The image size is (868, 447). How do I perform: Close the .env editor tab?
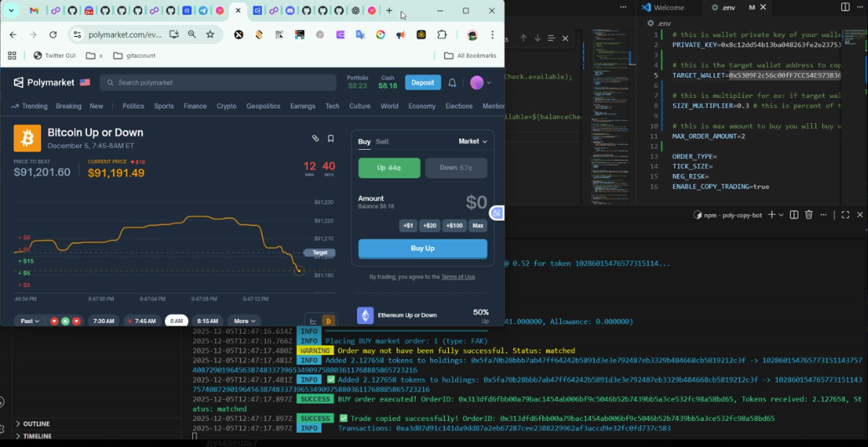click(x=764, y=8)
